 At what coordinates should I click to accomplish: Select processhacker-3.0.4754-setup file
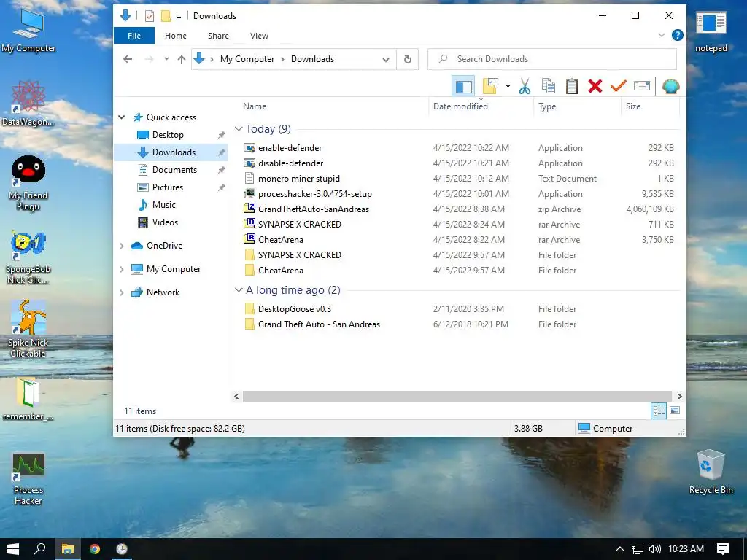(x=315, y=194)
